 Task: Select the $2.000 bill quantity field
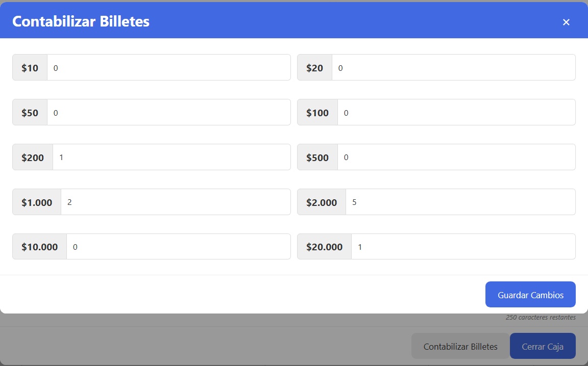click(460, 202)
